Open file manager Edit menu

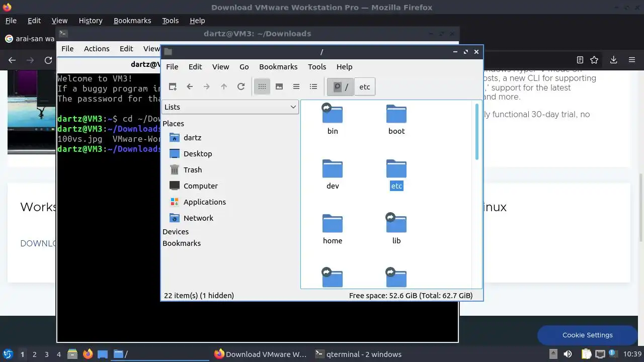195,66
